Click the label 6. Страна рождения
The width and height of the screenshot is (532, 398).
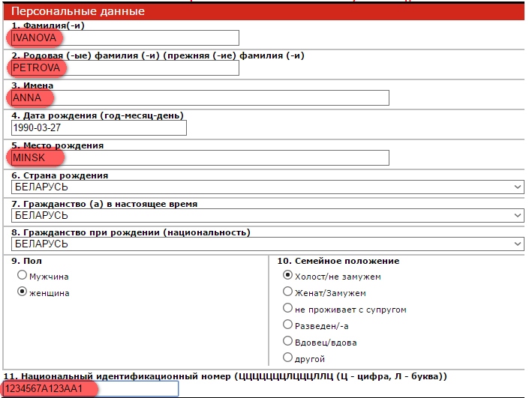click(x=60, y=175)
